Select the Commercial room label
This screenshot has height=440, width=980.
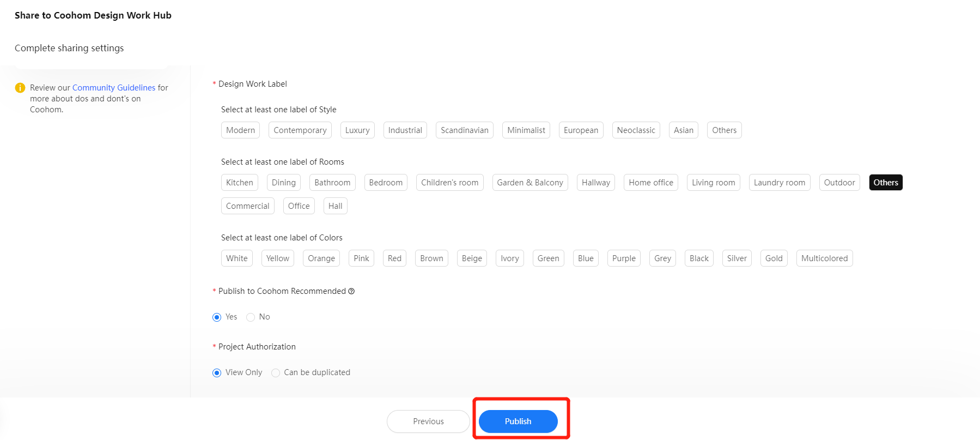(247, 206)
